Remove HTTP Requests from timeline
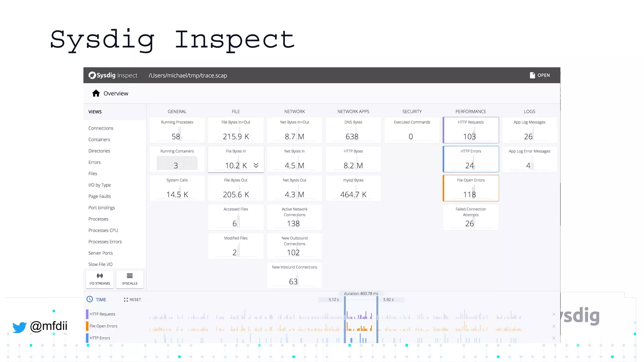Viewport: 644px width, 362px height. 554,314
